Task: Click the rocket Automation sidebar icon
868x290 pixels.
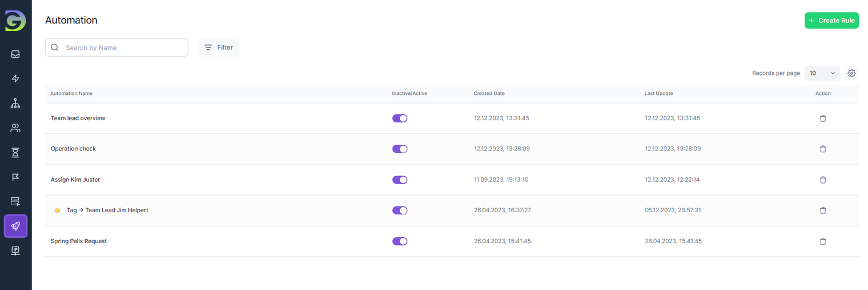Action: click(x=15, y=226)
